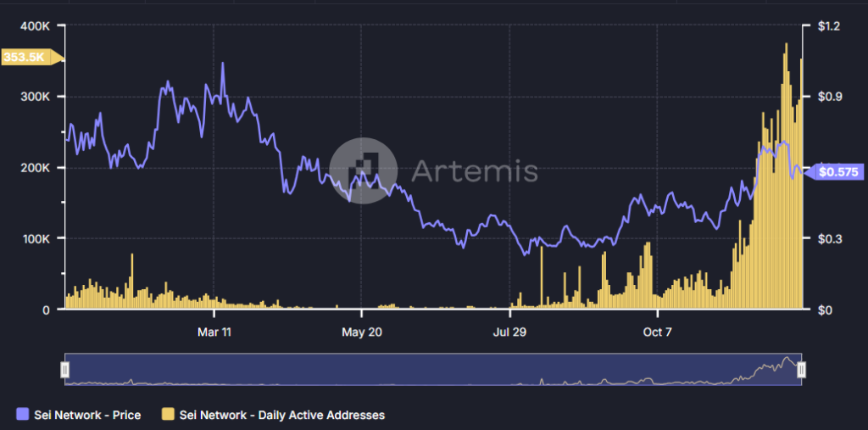Grab the left range slider handle
Viewport: 868px width, 430px height.
point(65,369)
